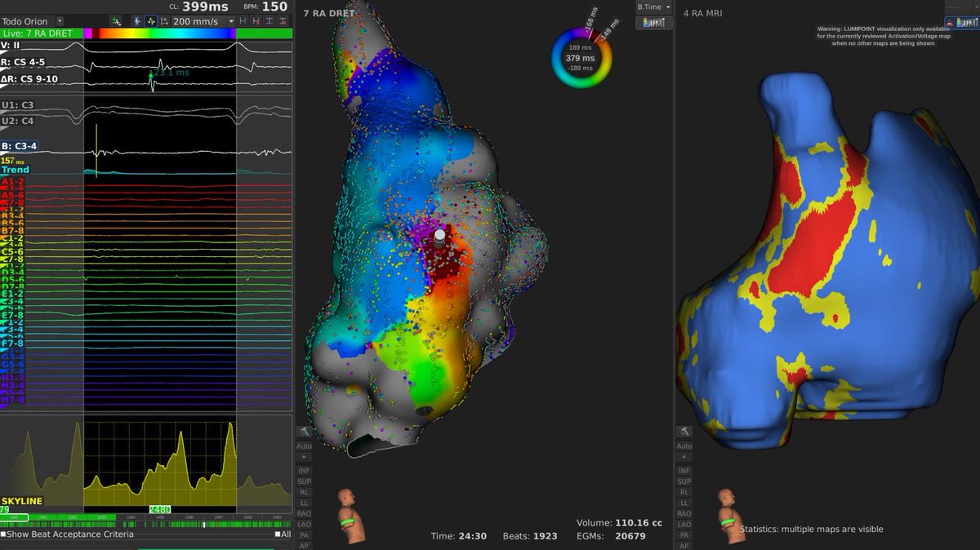
Task: Set LAO view in the 4 RA MRI view
Action: [684, 525]
